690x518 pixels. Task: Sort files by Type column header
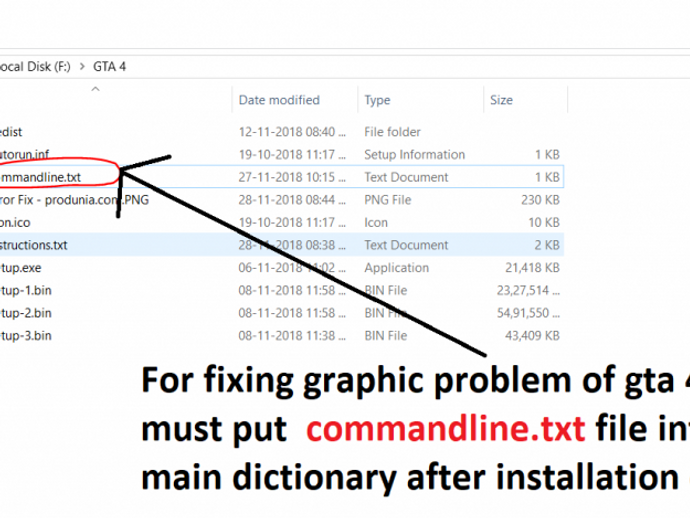(x=377, y=100)
